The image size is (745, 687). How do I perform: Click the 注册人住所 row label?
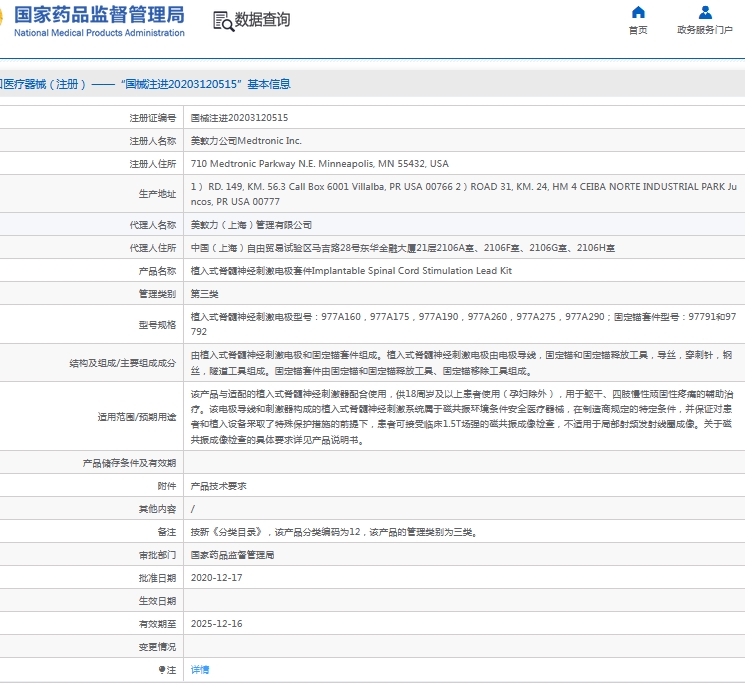click(x=153, y=164)
